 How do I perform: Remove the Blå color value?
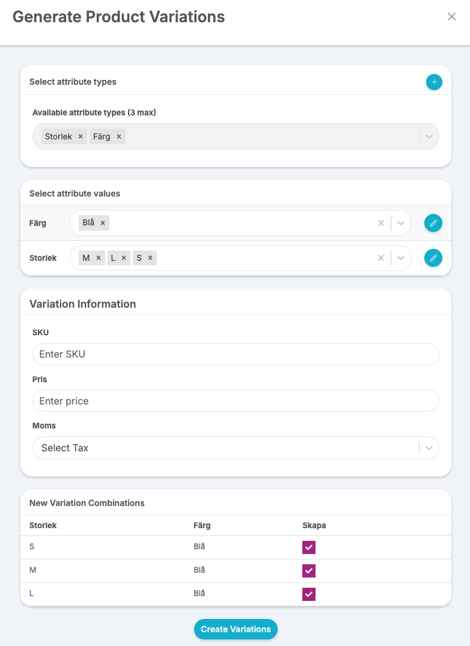(103, 223)
